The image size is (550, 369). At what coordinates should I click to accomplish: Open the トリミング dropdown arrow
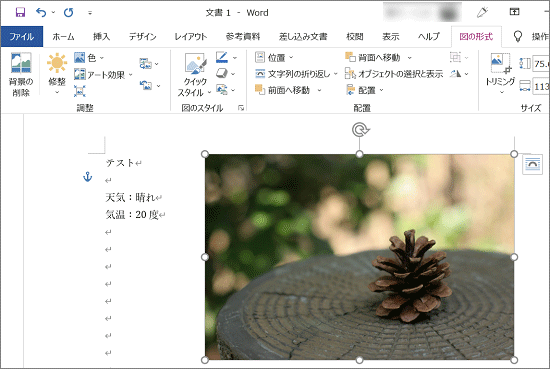pyautogui.click(x=501, y=92)
